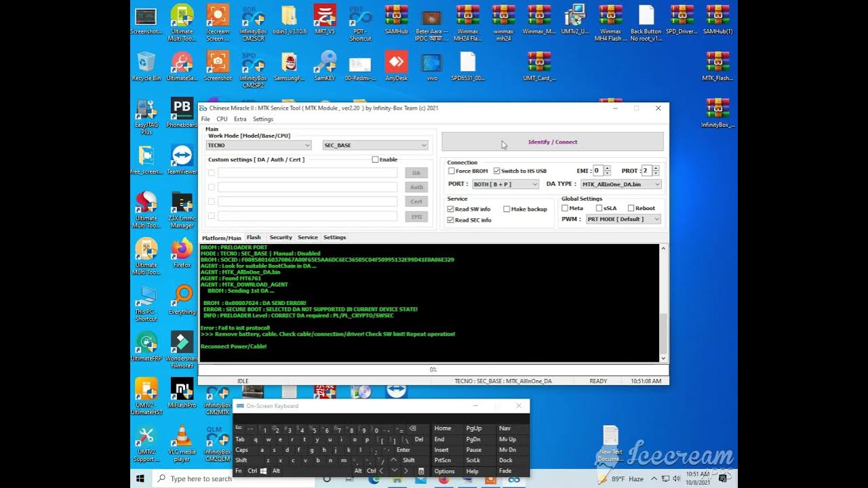Open the MiFlashPro desktop icon
The width and height of the screenshot is (868, 488).
pos(182,392)
